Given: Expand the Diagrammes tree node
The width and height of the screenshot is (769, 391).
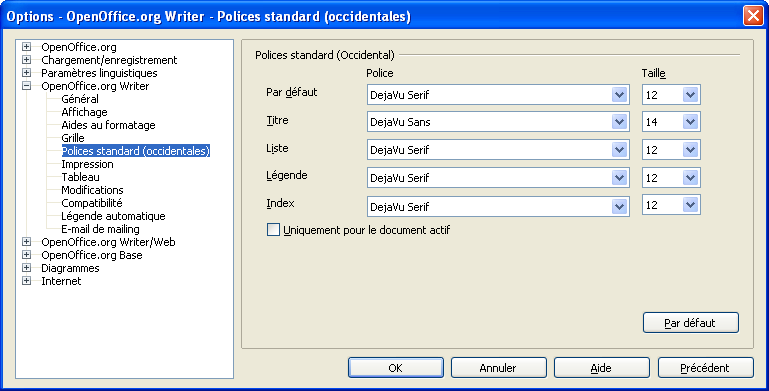Looking at the screenshot, I should (26, 268).
